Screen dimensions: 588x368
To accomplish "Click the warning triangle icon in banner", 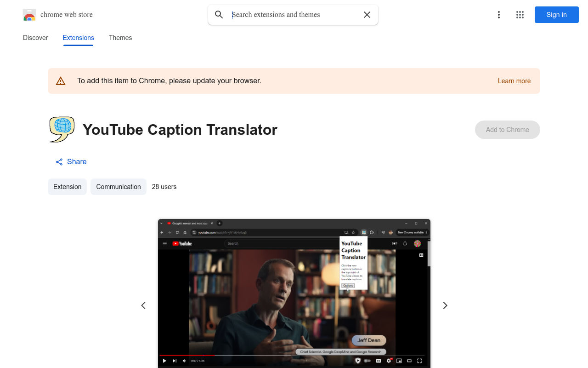I will [61, 81].
